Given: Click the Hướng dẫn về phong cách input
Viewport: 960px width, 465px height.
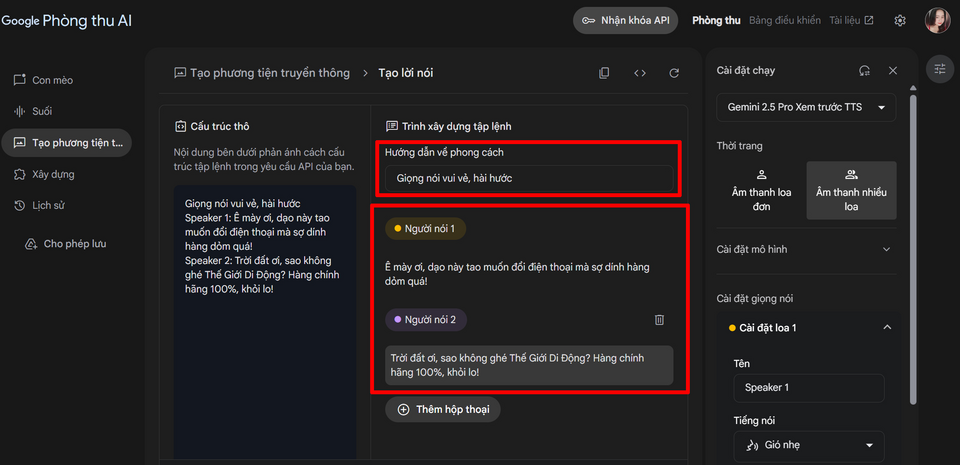Looking at the screenshot, I should pyautogui.click(x=529, y=178).
